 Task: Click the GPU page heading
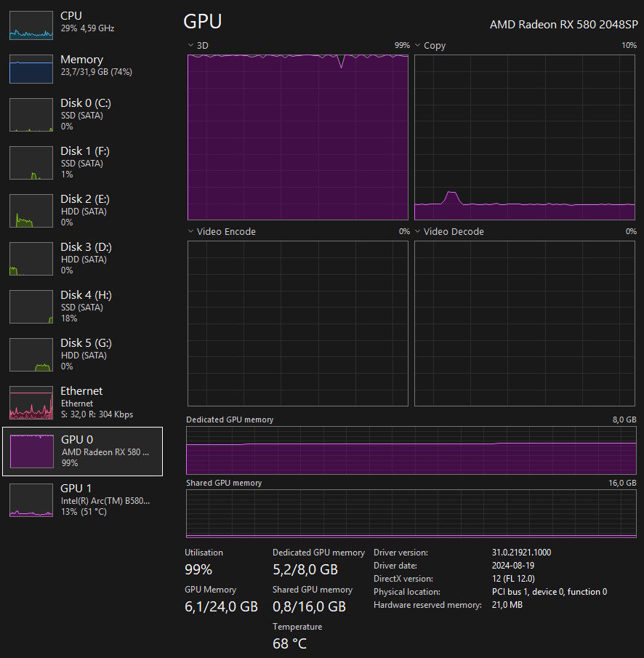pyautogui.click(x=203, y=21)
